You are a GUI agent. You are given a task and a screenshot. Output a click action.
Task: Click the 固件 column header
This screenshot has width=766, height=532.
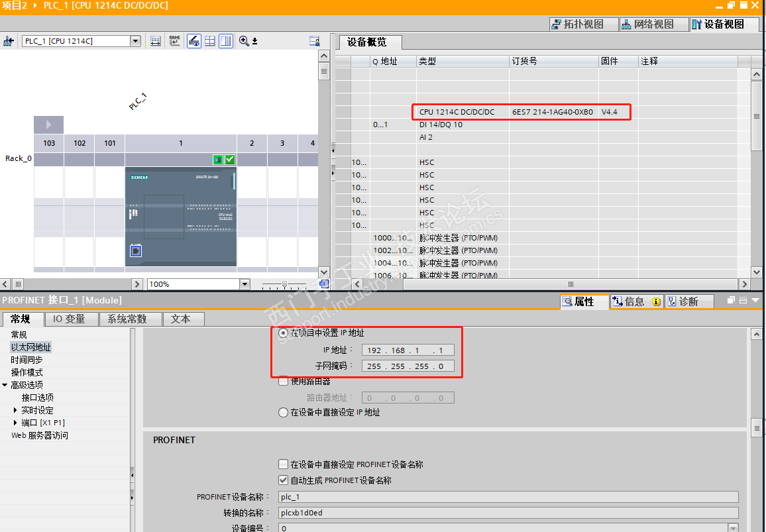click(x=618, y=61)
